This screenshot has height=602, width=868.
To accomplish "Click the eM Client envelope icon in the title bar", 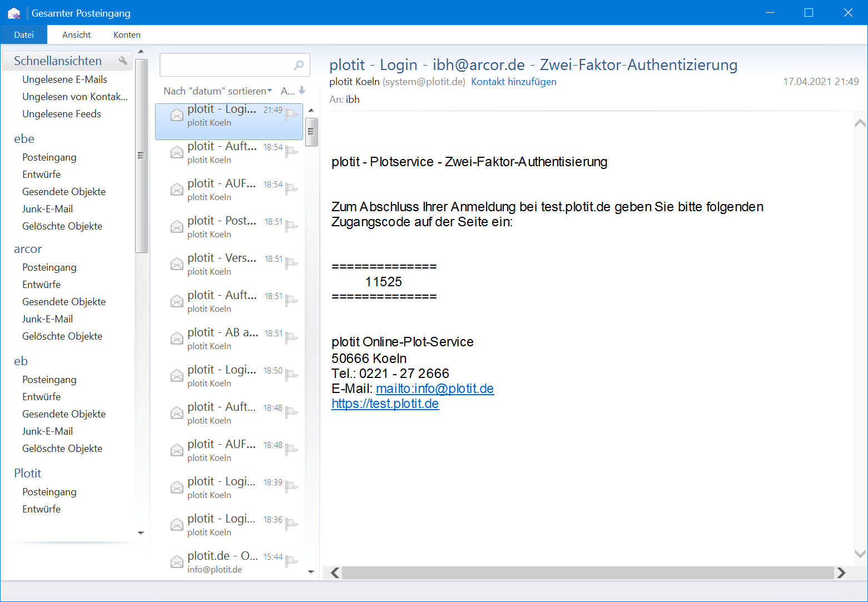I will click(x=13, y=12).
